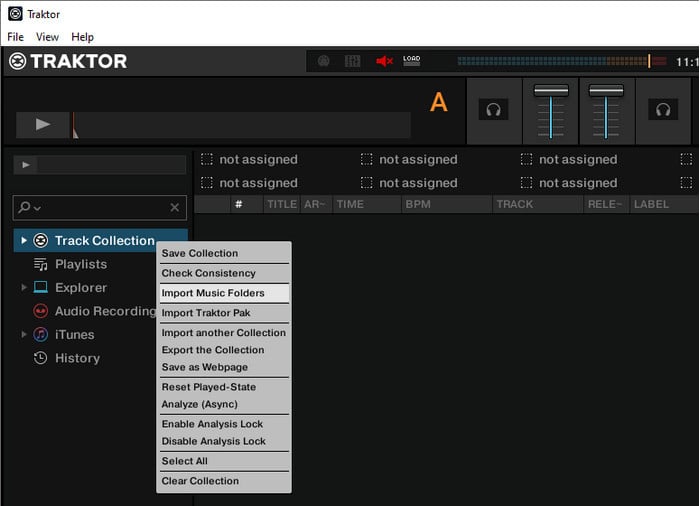Open the search magnifier dropdown

29,207
